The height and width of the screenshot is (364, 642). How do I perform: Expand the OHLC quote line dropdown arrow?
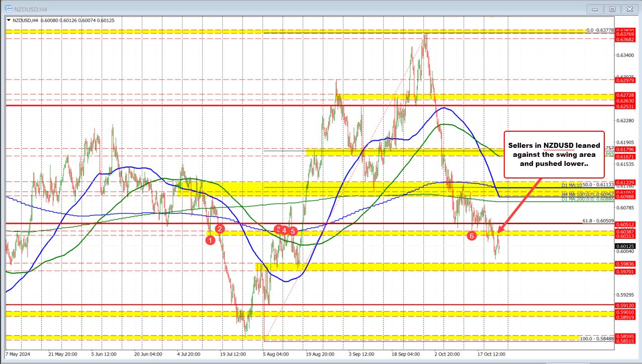click(x=9, y=20)
